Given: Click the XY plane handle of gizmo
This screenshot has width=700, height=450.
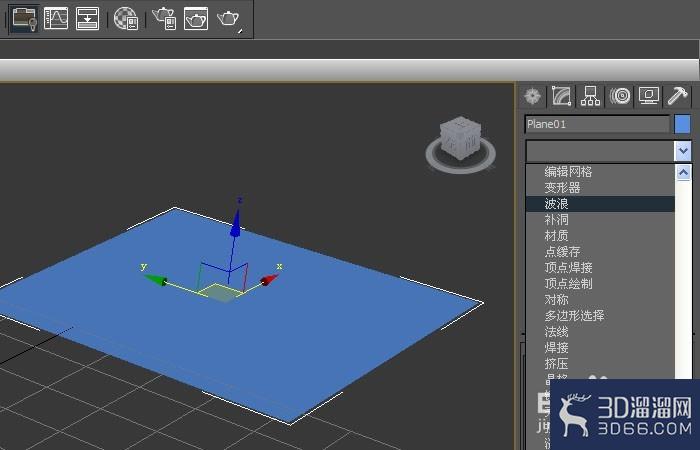Looking at the screenshot, I should coord(221,293).
